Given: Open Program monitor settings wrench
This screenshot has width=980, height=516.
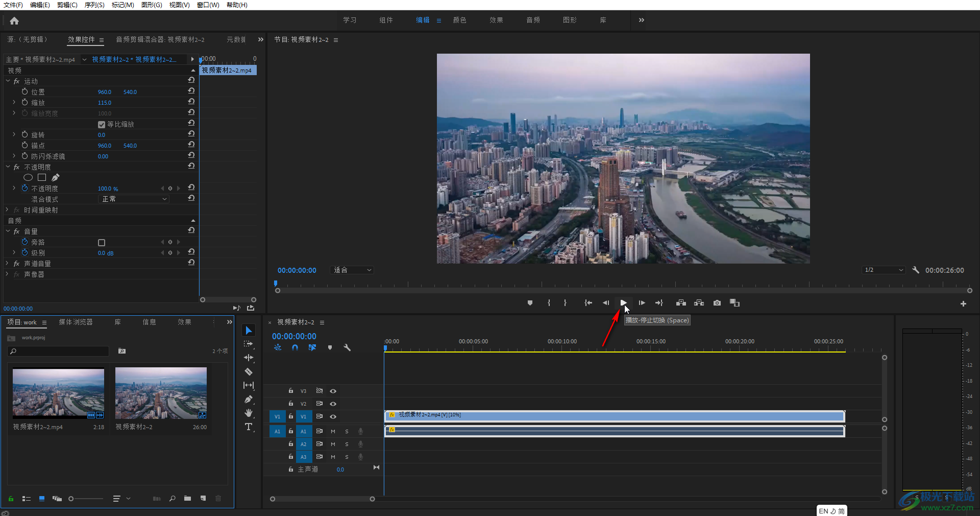Looking at the screenshot, I should [x=916, y=270].
